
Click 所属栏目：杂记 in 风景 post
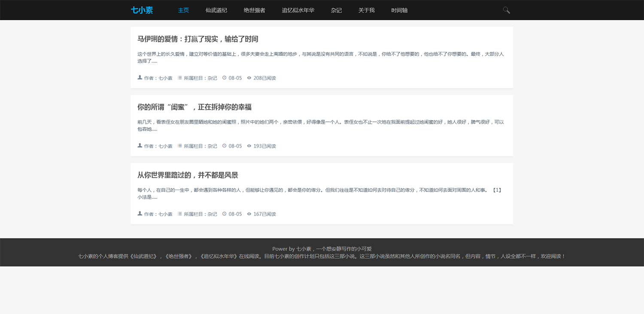click(x=200, y=214)
